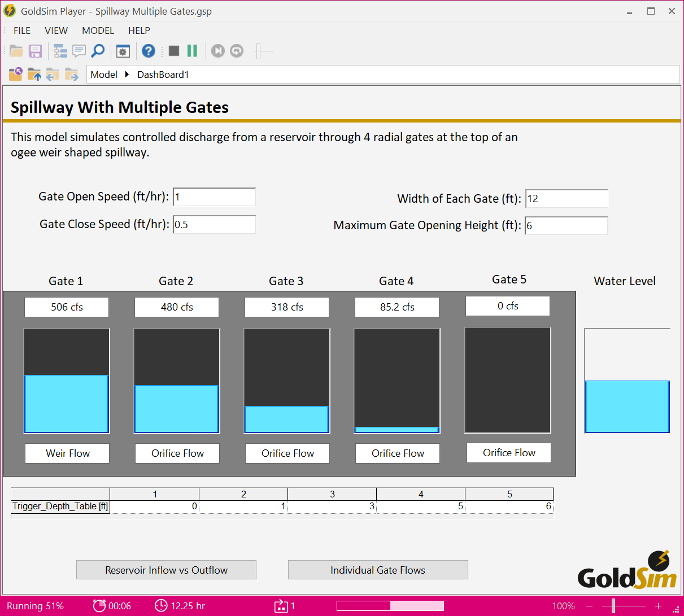This screenshot has height=616, width=684.
Task: Click the Running 51% status text
Action: [x=35, y=606]
